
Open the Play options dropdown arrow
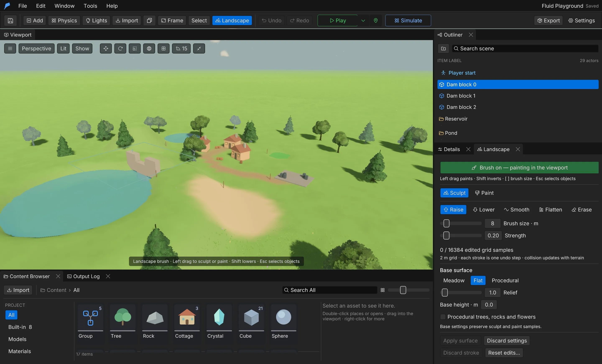point(363,20)
